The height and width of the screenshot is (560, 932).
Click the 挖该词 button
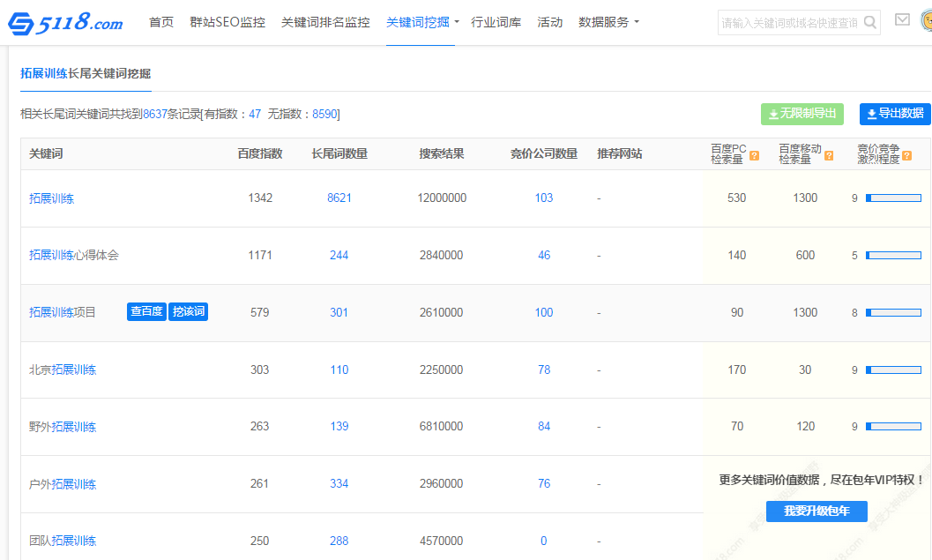(x=188, y=312)
